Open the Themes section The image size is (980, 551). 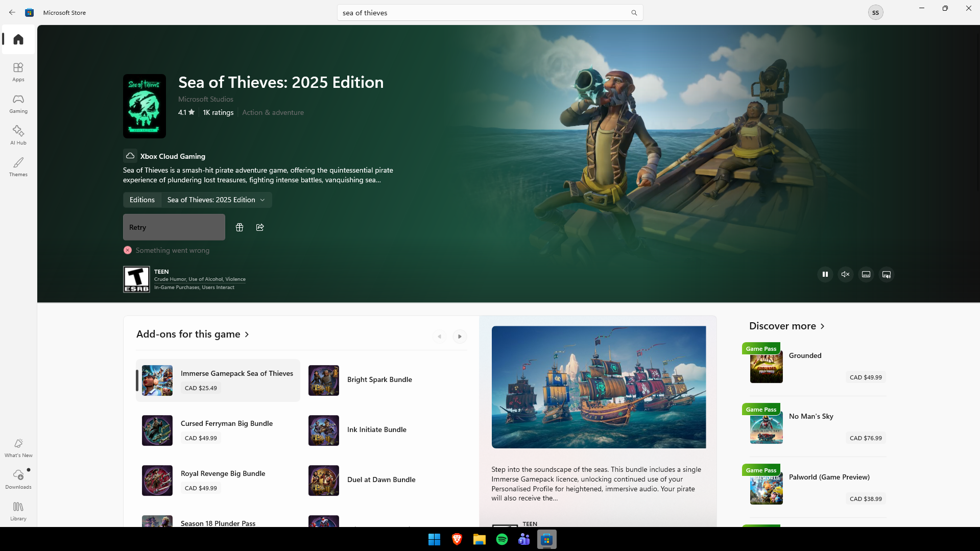point(18,167)
